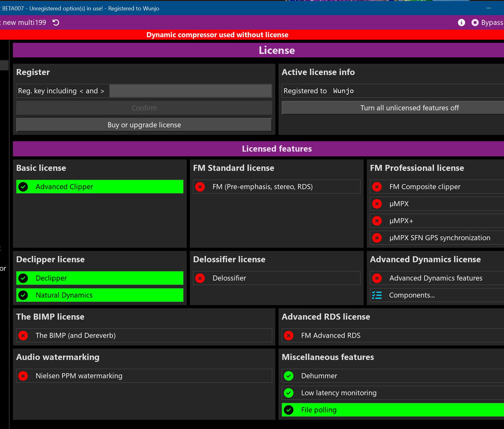Screen dimensions: 504x429
Task: Click the red compressor license warning banner
Action: coord(217,35)
